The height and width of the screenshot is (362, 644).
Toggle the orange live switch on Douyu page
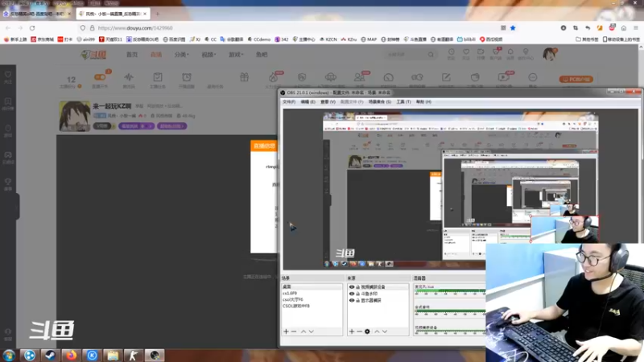(100, 76)
